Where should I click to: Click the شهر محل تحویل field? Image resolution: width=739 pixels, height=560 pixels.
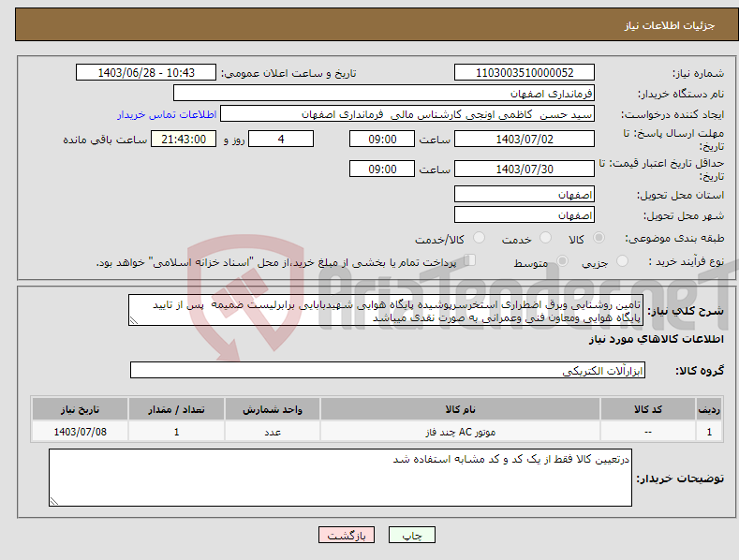525,215
